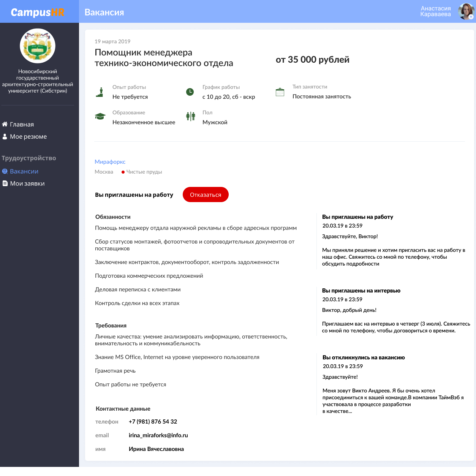Click the Анастасия Караваева user name

coord(435,11)
